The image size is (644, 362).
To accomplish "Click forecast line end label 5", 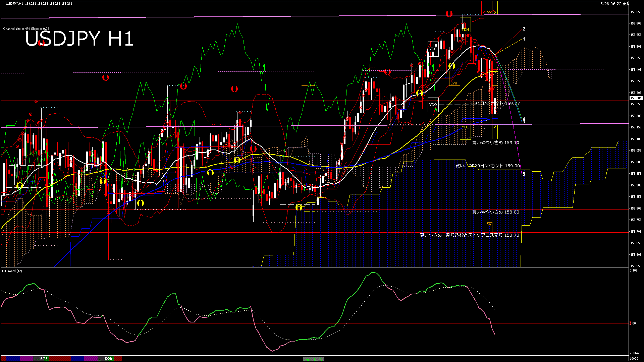I will (x=524, y=174).
